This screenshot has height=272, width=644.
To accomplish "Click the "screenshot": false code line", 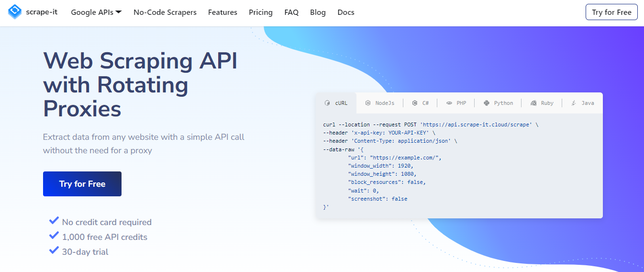I will pos(378,198).
